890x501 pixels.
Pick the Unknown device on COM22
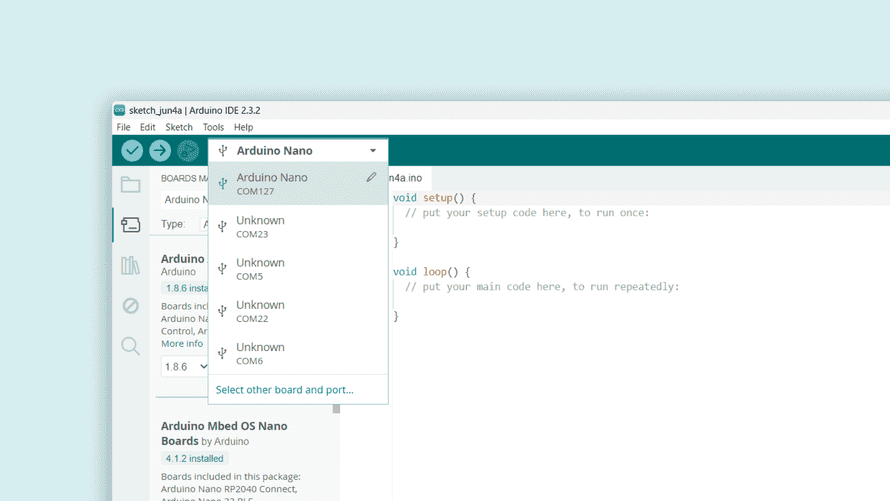285,311
